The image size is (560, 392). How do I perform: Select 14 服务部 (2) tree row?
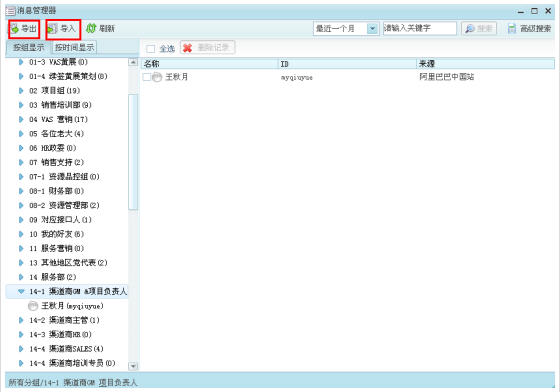point(52,277)
